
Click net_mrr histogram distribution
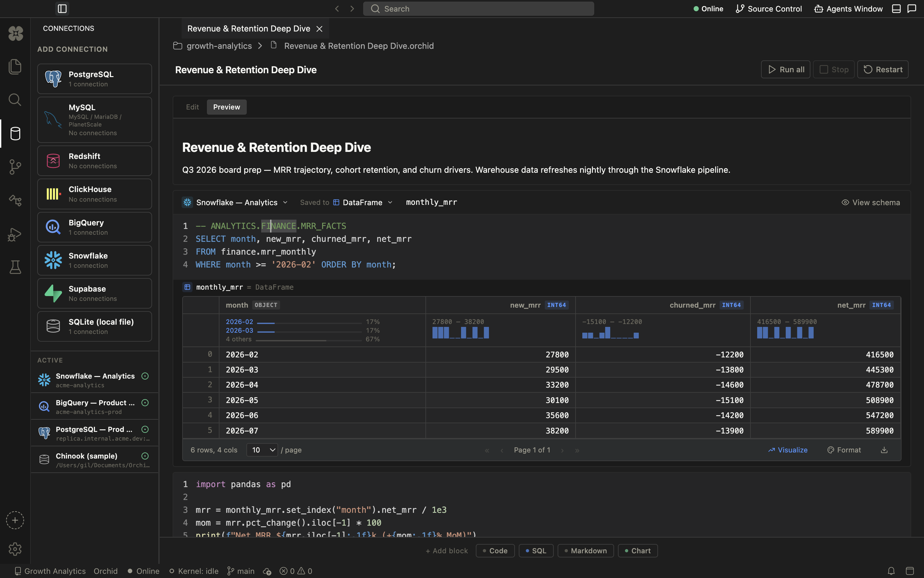[785, 333]
